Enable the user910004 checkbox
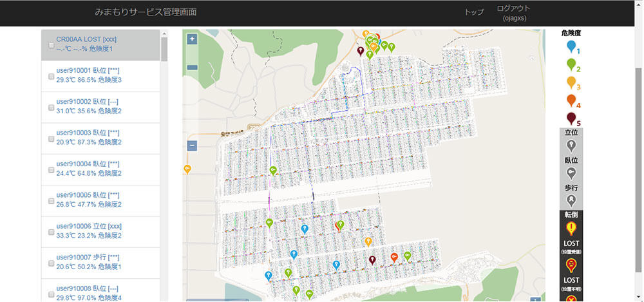Image resolution: width=644 pixels, height=302 pixels. click(x=52, y=169)
